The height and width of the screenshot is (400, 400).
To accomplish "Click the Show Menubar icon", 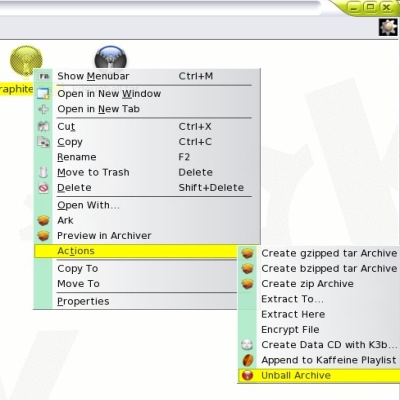I will point(44,76).
